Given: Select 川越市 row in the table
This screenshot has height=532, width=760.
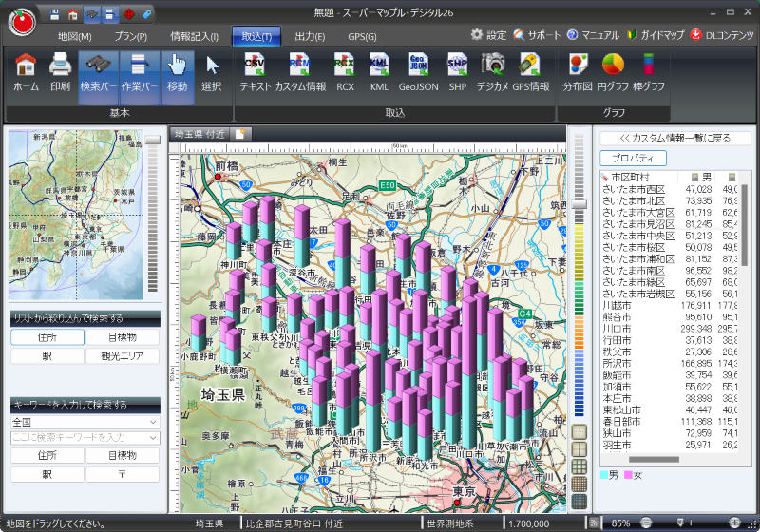Looking at the screenshot, I should (x=670, y=305).
